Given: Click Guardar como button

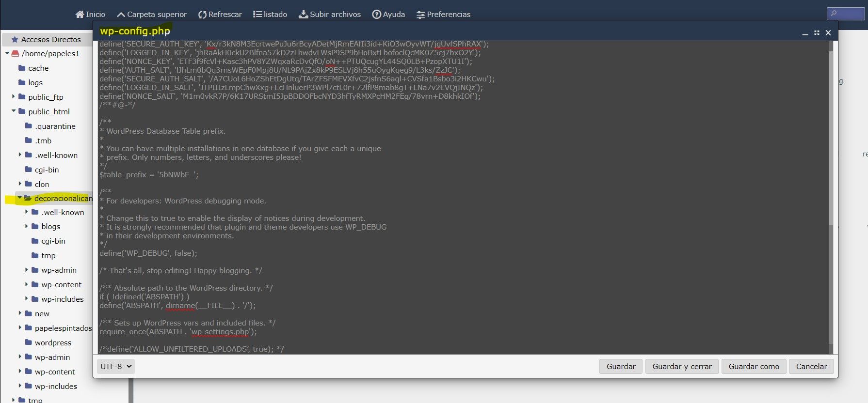Looking at the screenshot, I should coord(754,366).
